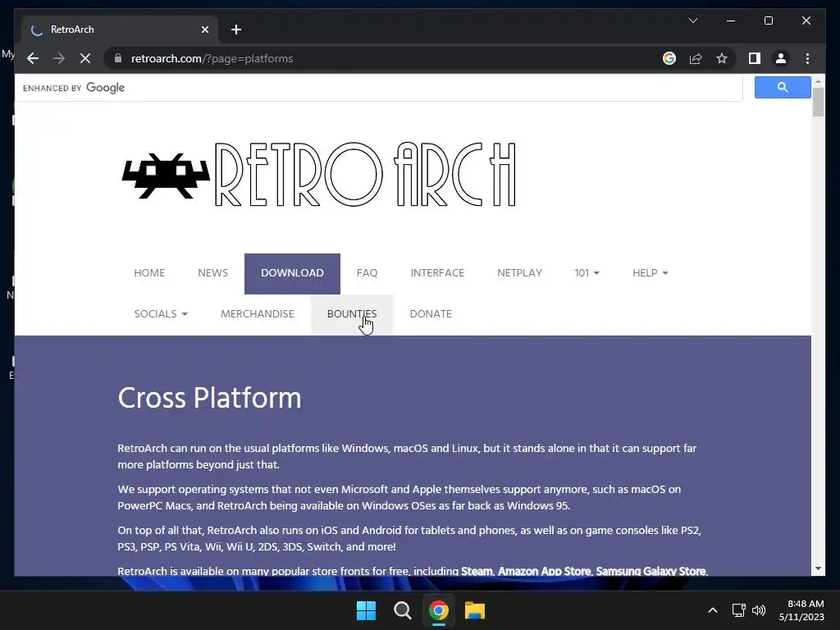Click the Enhanced by Google search field

[x=379, y=88]
